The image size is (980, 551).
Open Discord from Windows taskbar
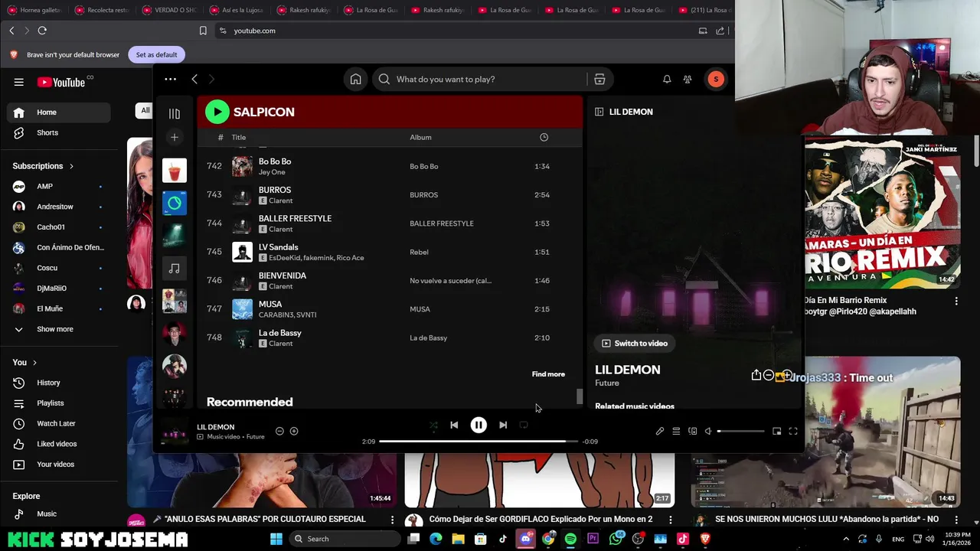(526, 539)
